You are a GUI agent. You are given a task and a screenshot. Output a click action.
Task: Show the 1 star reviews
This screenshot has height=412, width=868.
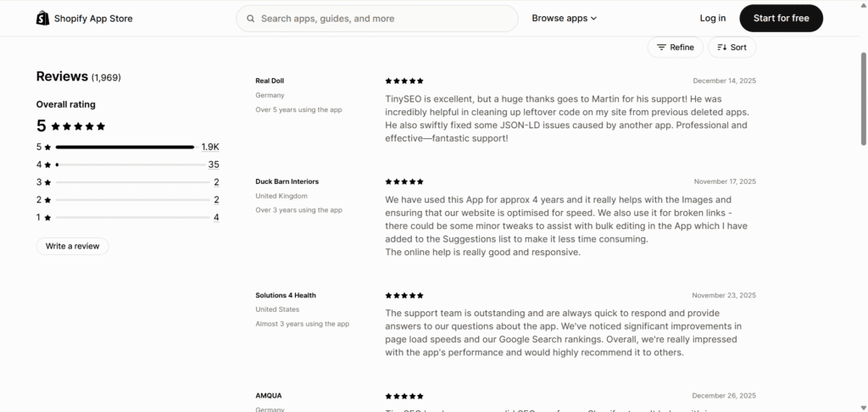[x=216, y=218]
